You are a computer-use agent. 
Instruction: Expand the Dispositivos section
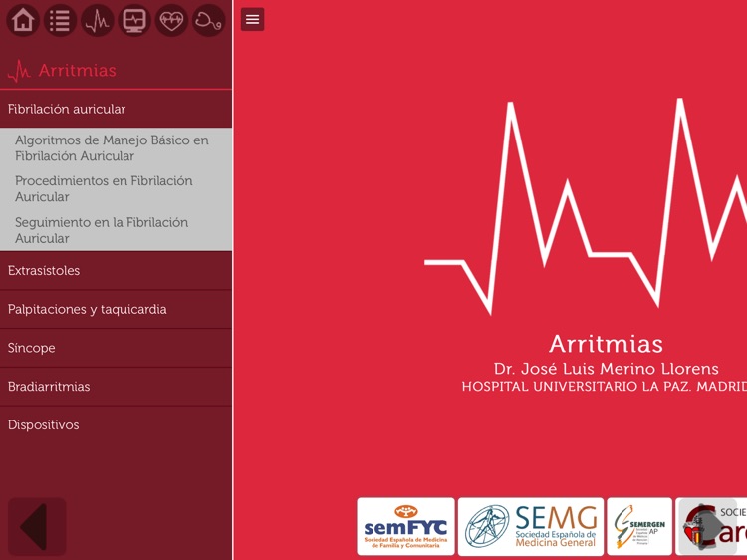116,424
